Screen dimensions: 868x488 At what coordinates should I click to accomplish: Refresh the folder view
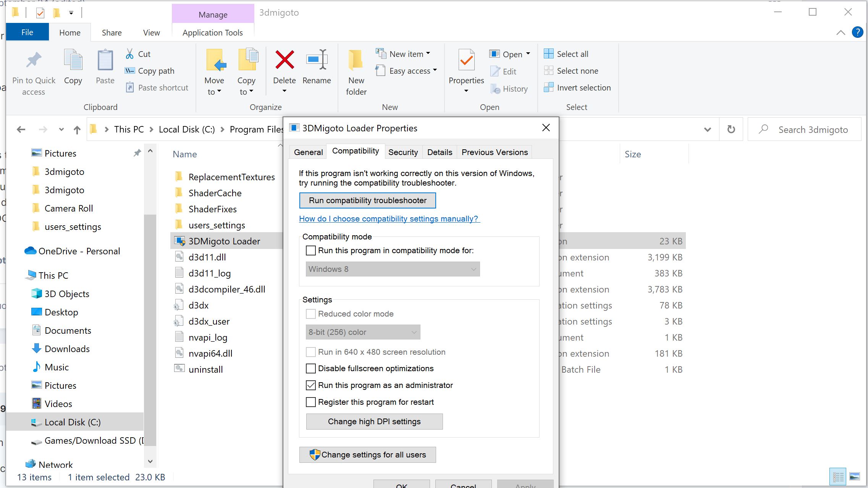click(731, 129)
